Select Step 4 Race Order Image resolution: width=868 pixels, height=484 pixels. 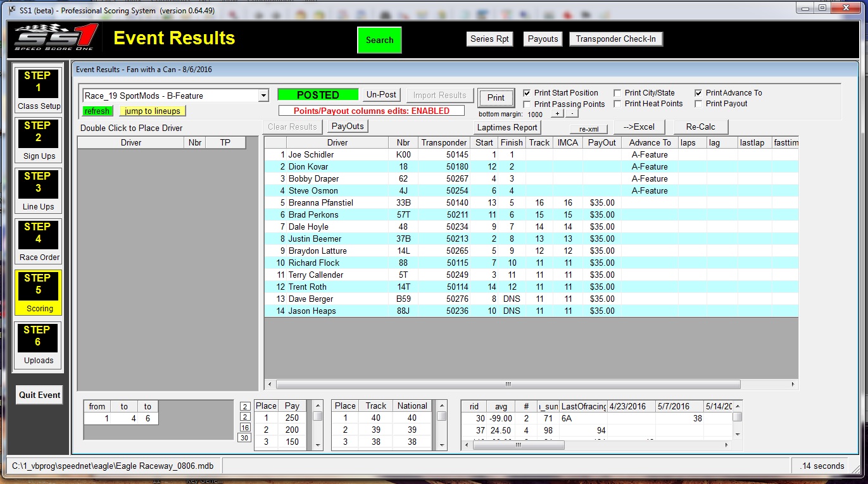click(x=38, y=242)
